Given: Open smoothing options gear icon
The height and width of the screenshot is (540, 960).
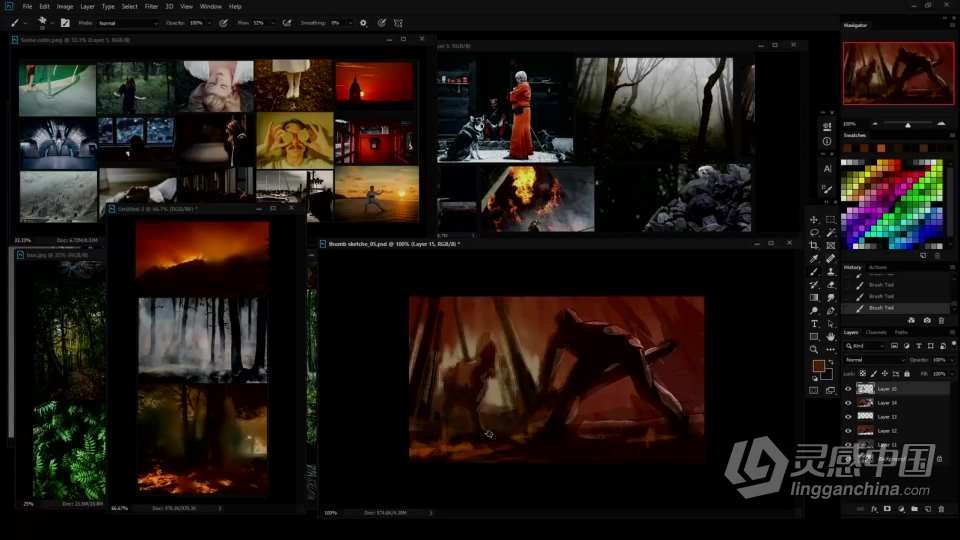Looking at the screenshot, I should [363, 23].
